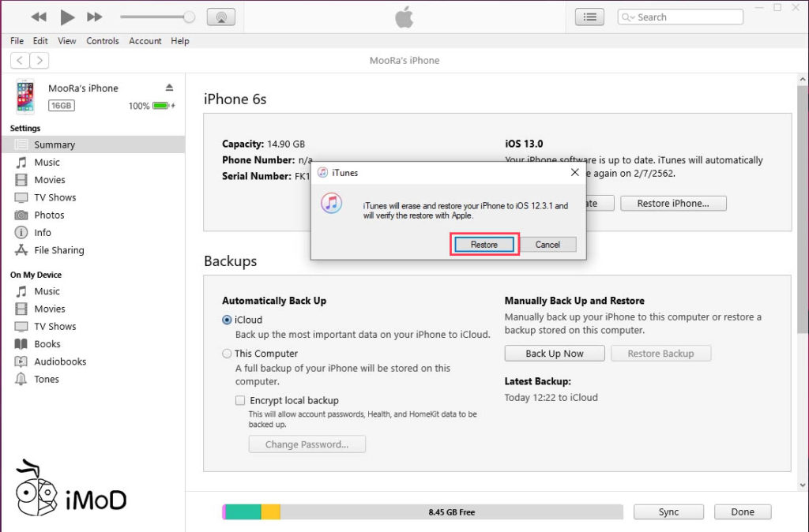Image resolution: width=809 pixels, height=532 pixels.
Task: Open the list view button
Action: click(589, 17)
